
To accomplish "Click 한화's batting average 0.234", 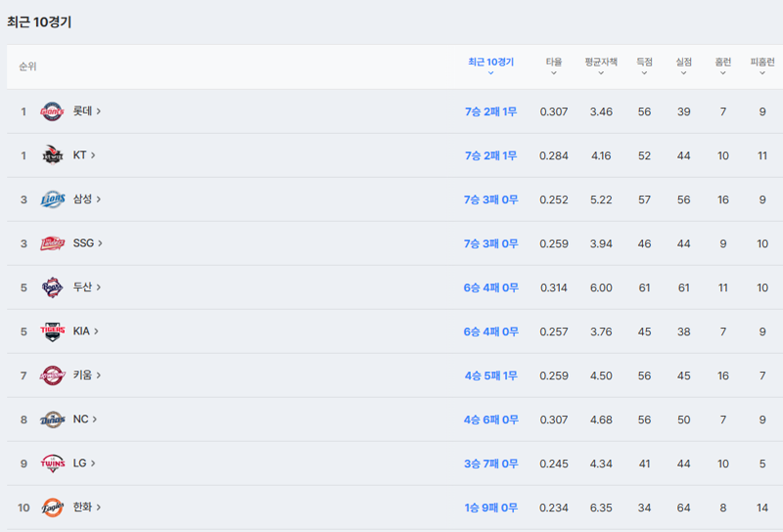I will coord(554,508).
